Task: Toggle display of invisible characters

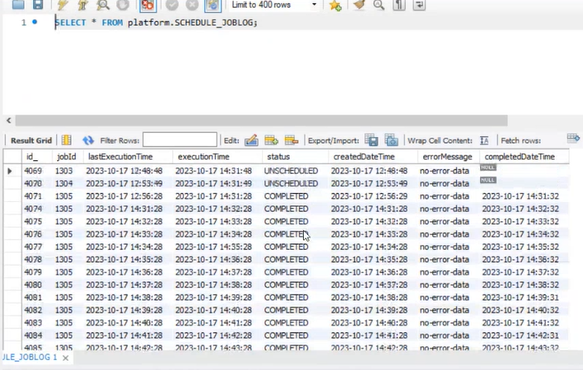Action: coord(399,4)
